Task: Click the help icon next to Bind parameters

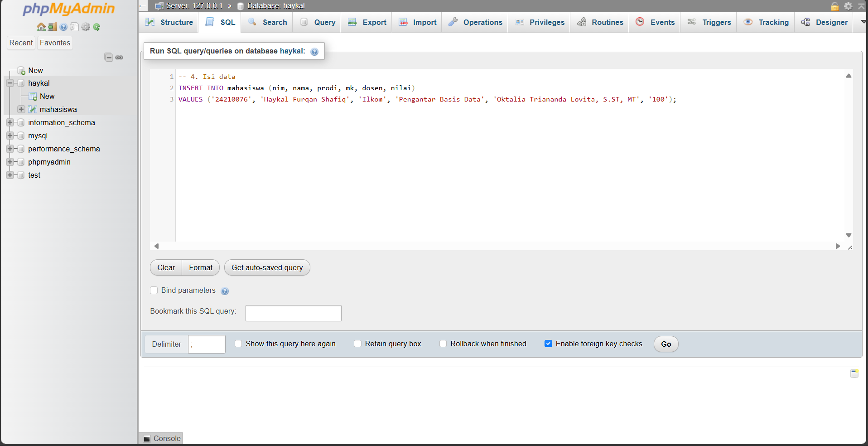Action: click(225, 291)
